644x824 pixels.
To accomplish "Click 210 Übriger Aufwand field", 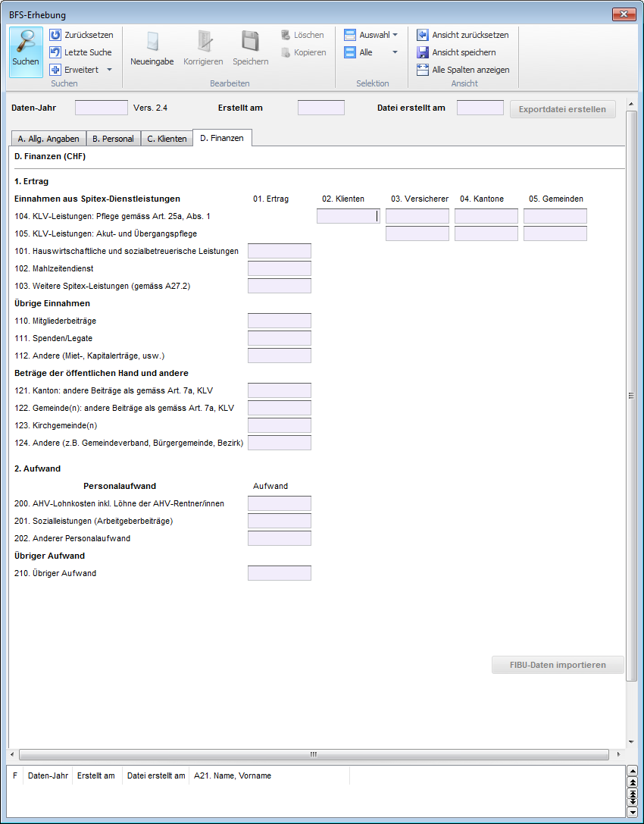I will (x=280, y=573).
